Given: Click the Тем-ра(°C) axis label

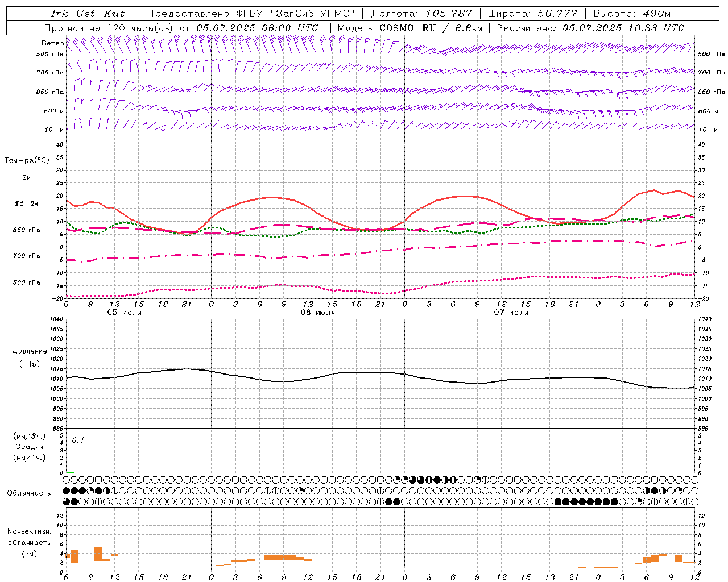Looking at the screenshot, I should coord(27,161).
